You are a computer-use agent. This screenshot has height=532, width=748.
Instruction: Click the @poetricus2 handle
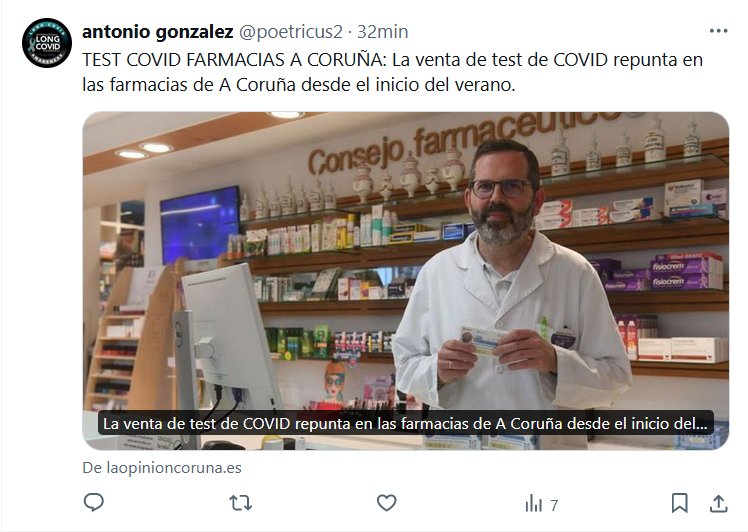(x=291, y=32)
